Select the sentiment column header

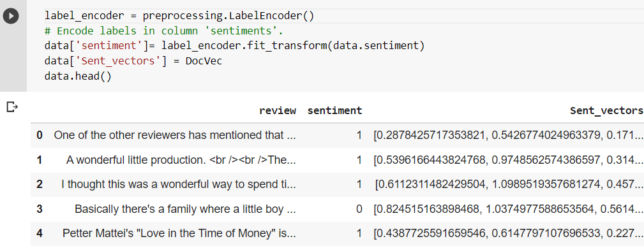[x=334, y=111]
